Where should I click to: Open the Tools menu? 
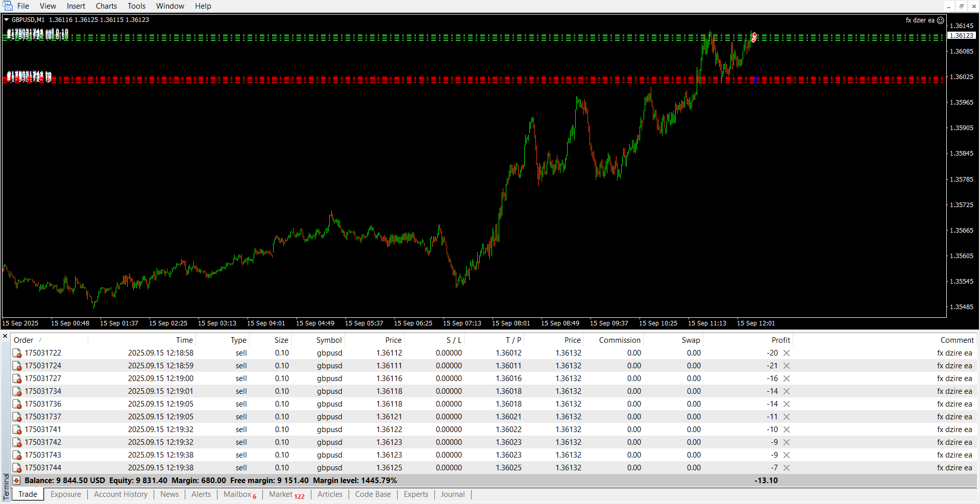tap(136, 6)
